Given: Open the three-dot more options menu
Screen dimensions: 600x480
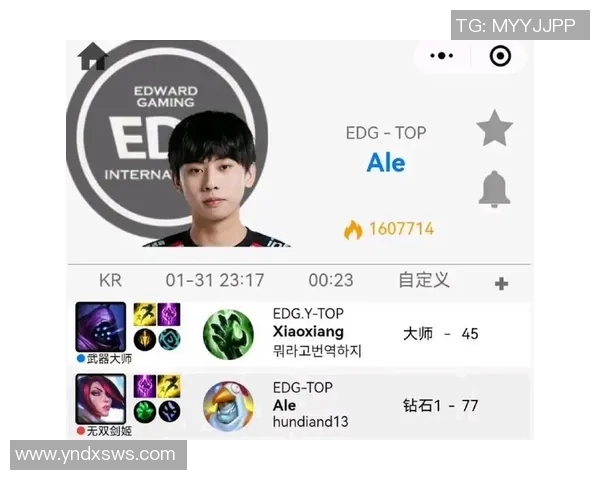Looking at the screenshot, I should coord(442,56).
